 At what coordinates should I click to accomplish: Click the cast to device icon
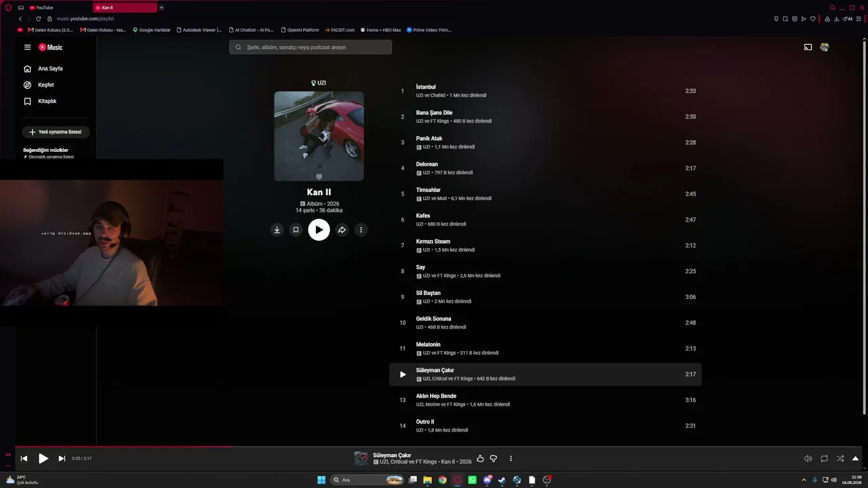808,47
